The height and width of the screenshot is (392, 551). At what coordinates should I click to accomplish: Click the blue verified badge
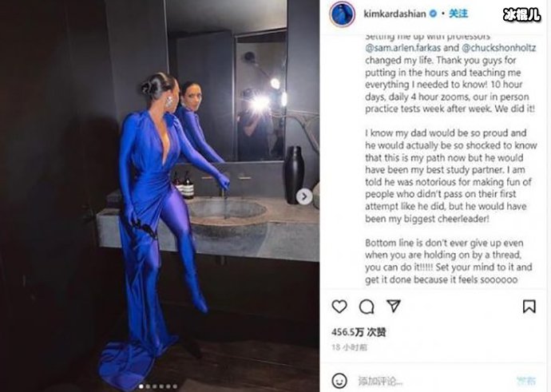[434, 14]
